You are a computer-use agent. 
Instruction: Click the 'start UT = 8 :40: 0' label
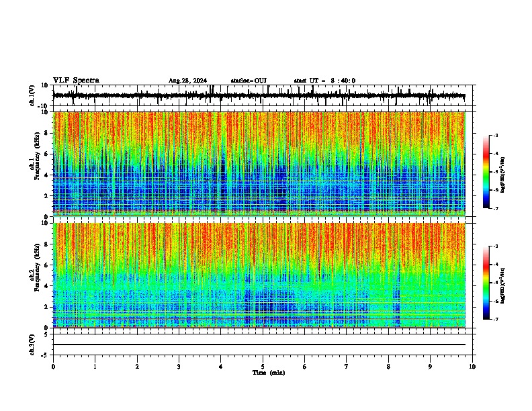click(x=324, y=81)
